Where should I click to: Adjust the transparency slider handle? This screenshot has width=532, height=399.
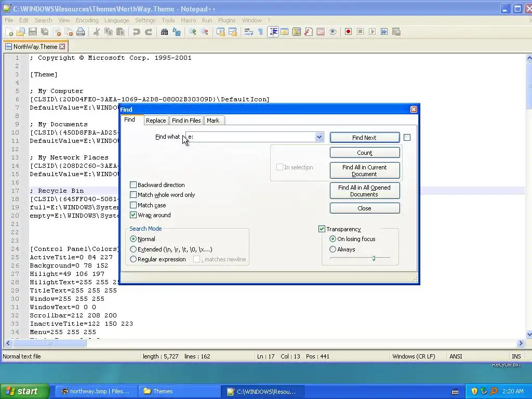tap(374, 258)
